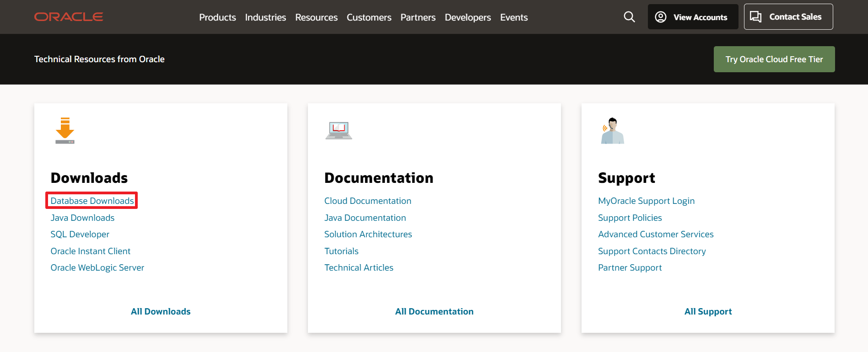
Task: View All Downloads
Action: click(x=161, y=311)
